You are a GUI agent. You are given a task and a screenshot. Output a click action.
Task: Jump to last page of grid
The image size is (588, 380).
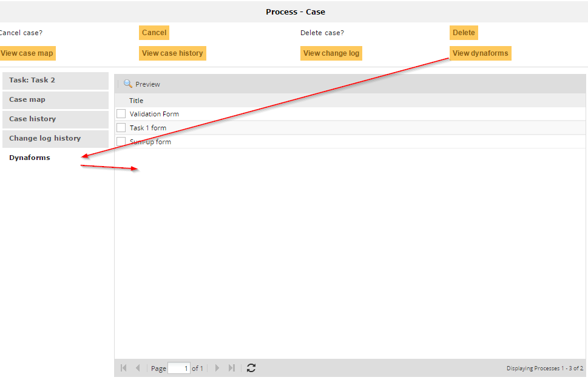click(231, 368)
